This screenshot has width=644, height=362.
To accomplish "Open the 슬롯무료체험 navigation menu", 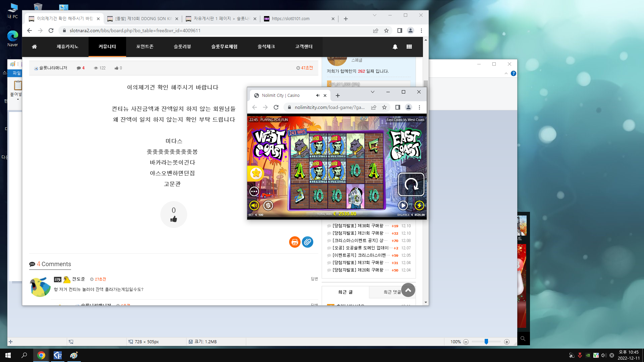I will tap(224, 47).
